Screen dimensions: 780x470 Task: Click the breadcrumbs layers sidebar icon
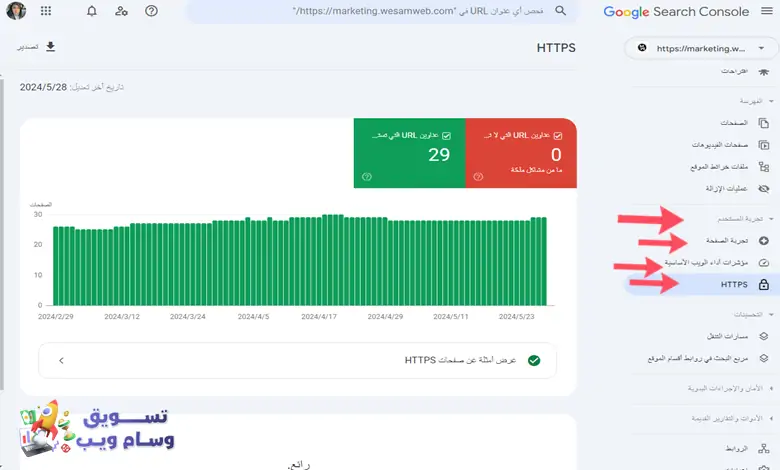764,336
